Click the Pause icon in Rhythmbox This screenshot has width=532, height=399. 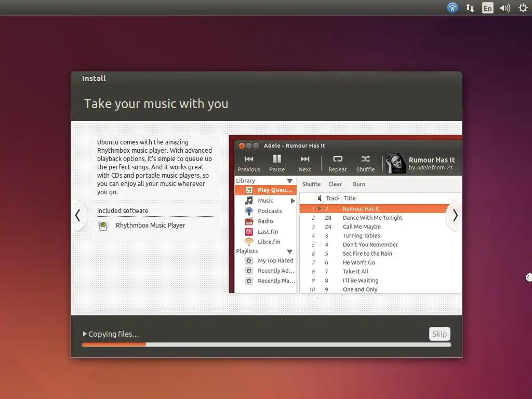(277, 159)
